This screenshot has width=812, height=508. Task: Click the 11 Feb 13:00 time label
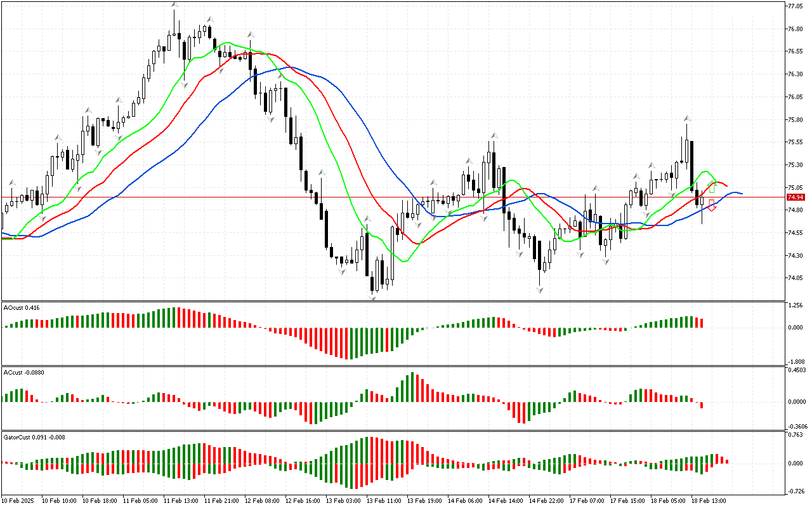[181, 501]
